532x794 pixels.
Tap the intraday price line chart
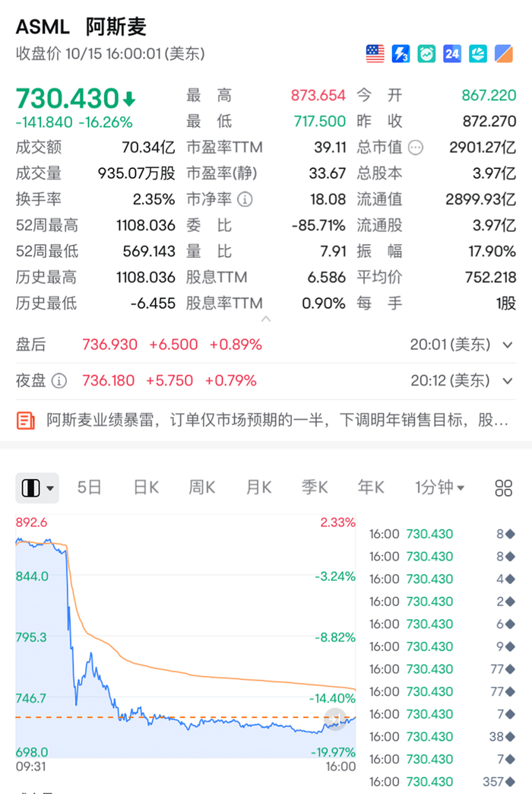(x=185, y=637)
